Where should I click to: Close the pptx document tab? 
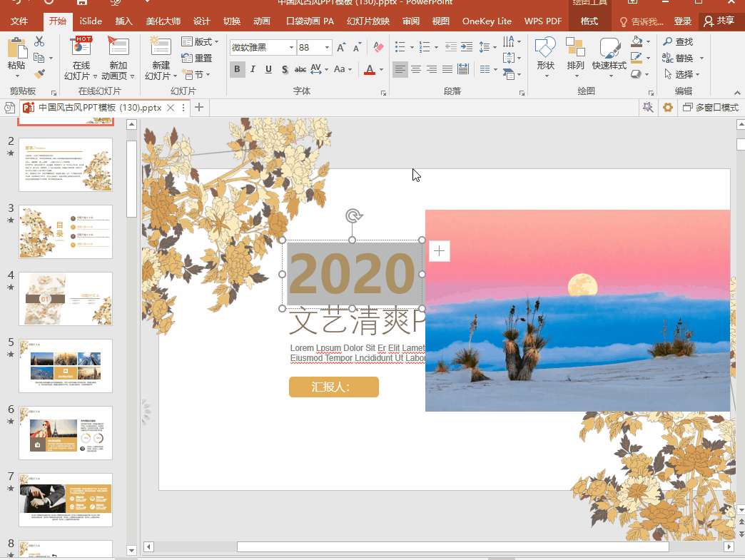[171, 108]
